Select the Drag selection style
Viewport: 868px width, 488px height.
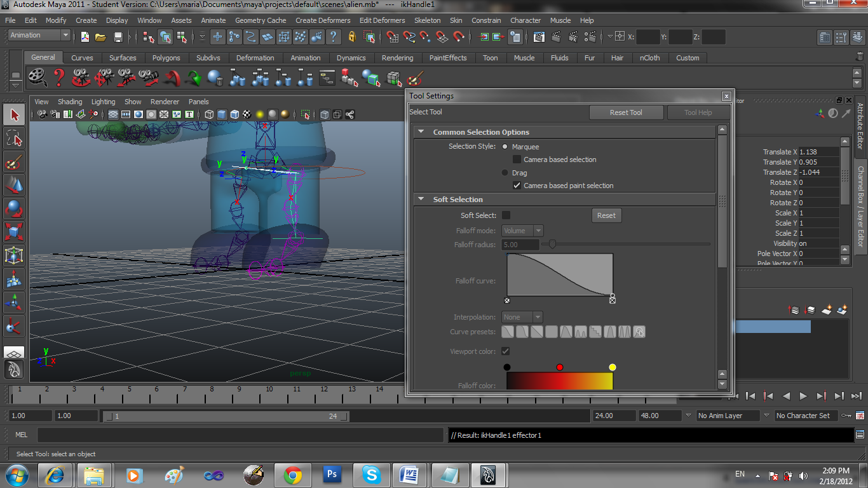click(x=505, y=173)
